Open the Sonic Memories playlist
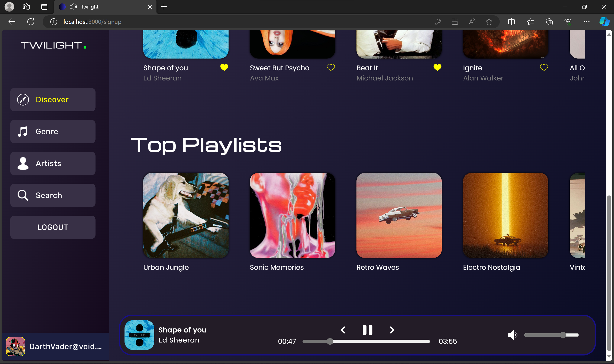The image size is (614, 364). [x=292, y=215]
